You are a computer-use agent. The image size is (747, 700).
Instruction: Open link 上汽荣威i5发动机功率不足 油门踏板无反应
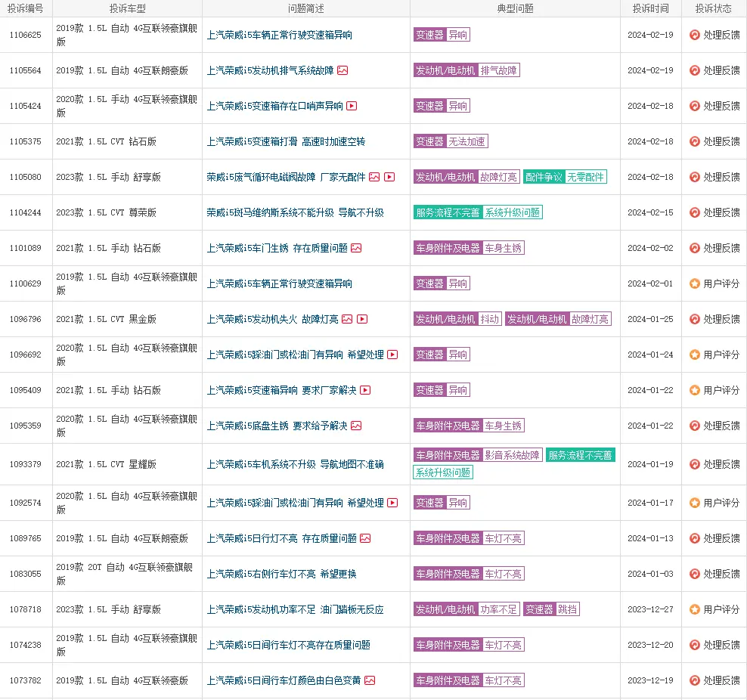coord(295,609)
